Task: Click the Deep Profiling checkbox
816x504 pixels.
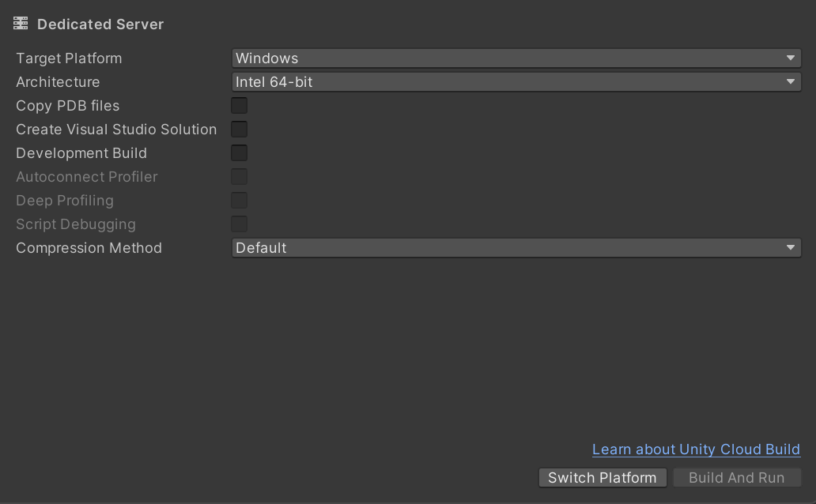Action: 240,201
